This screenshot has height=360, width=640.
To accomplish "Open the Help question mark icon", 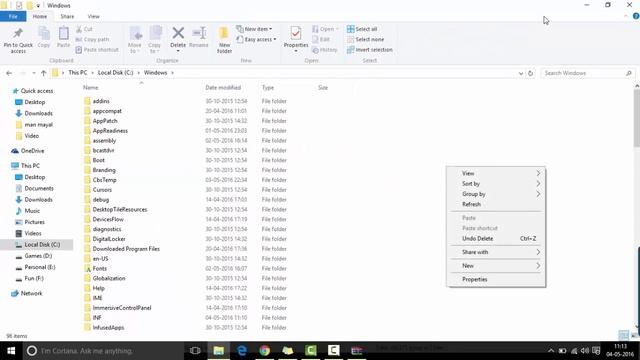I will point(636,16).
